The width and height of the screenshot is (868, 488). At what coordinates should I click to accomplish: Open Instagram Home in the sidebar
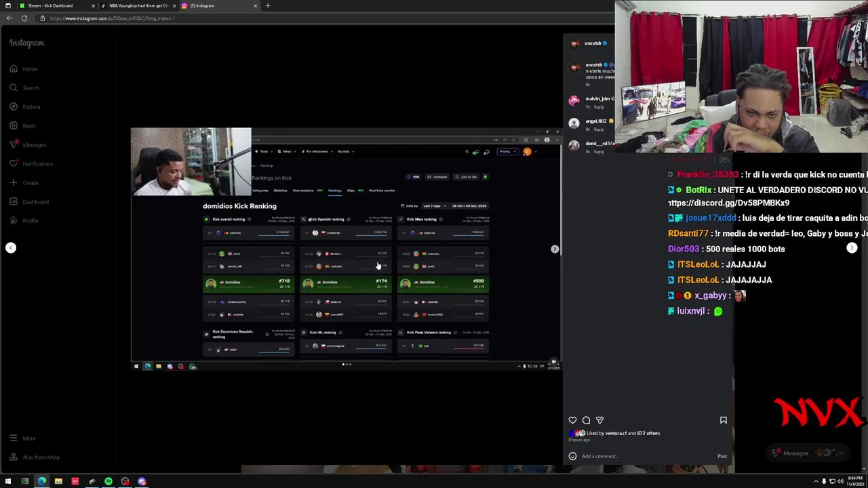click(x=24, y=68)
